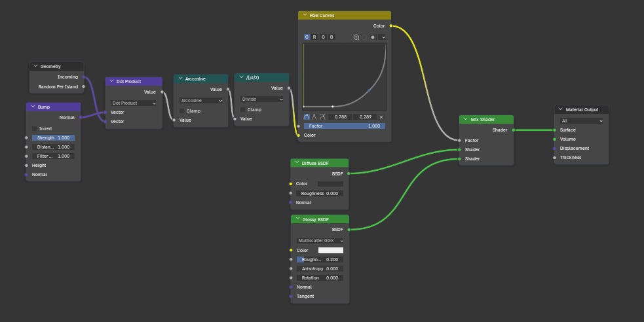Open the Diffuse BSDF Color swatch
Viewport: 644px width, 322px height.
coord(331,184)
